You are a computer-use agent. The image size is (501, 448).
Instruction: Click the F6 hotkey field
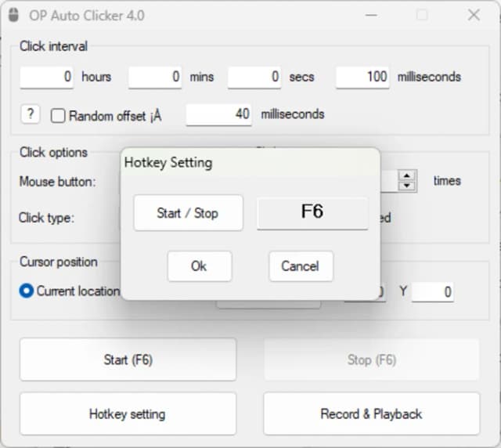point(312,213)
